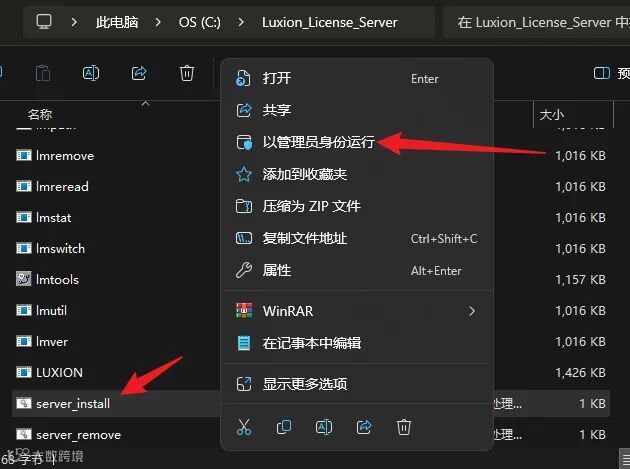The image size is (630, 469).
Task: Click the lmtools application icon
Action: (24, 279)
